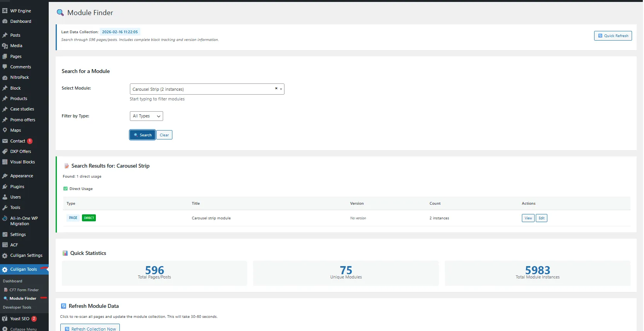
Task: Click the Quick Refresh button
Action: coord(613,36)
